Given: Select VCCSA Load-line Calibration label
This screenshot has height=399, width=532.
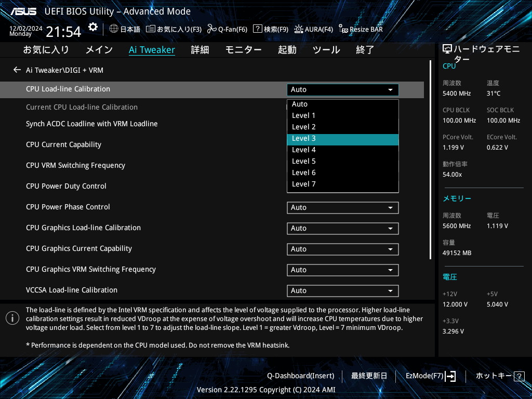Looking at the screenshot, I should [72, 290].
